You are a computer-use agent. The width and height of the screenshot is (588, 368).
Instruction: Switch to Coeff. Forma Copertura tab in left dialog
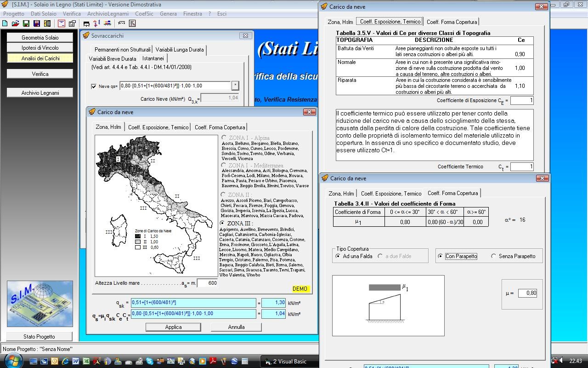(220, 127)
